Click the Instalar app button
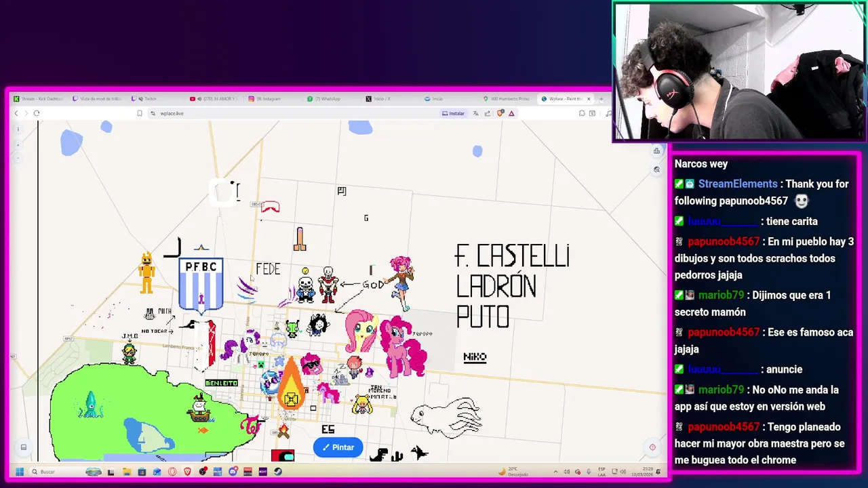The width and height of the screenshot is (868, 488). coord(454,113)
